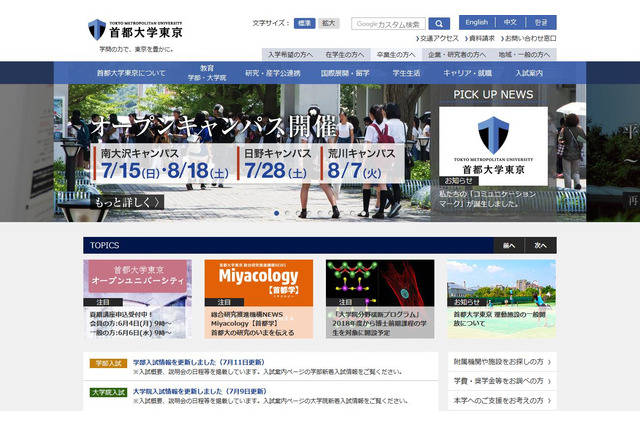This screenshot has height=426, width=640.
Task: Open 教育 学部・大学院 menu
Action: 207,73
